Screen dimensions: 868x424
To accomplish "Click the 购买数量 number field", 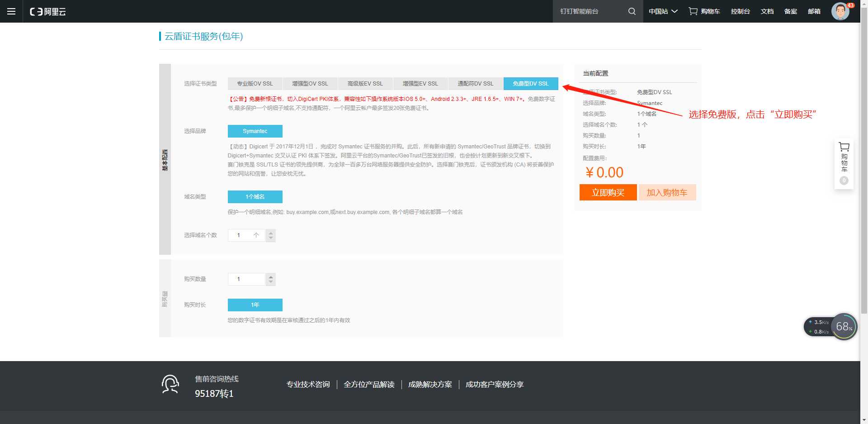I will 247,279.
